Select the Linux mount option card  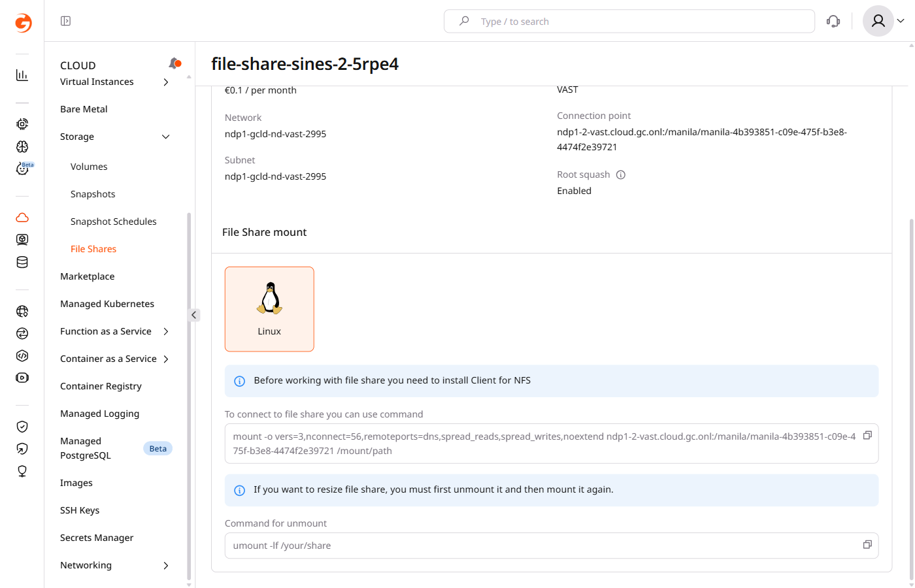tap(269, 309)
